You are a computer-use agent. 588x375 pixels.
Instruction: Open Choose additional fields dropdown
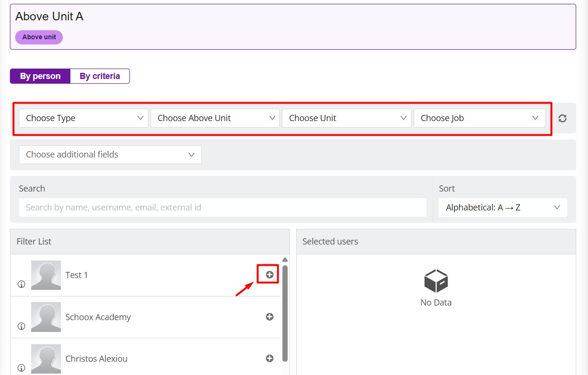[x=110, y=155]
